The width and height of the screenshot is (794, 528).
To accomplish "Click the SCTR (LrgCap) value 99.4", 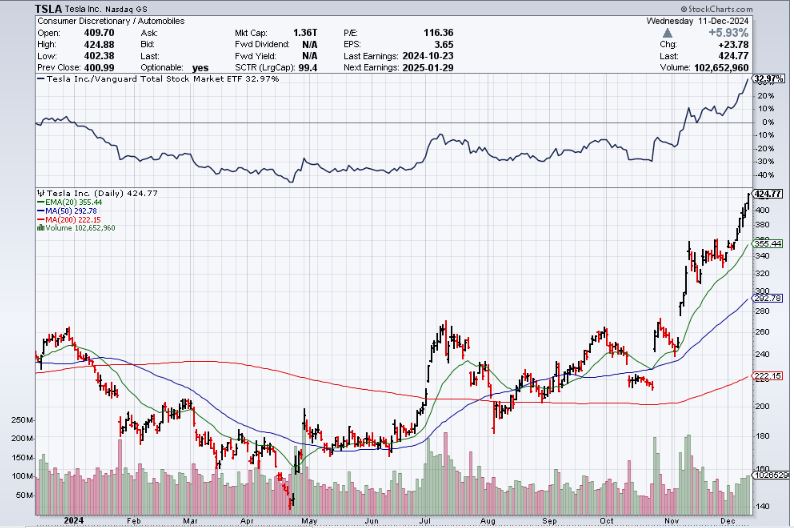I will pos(308,68).
